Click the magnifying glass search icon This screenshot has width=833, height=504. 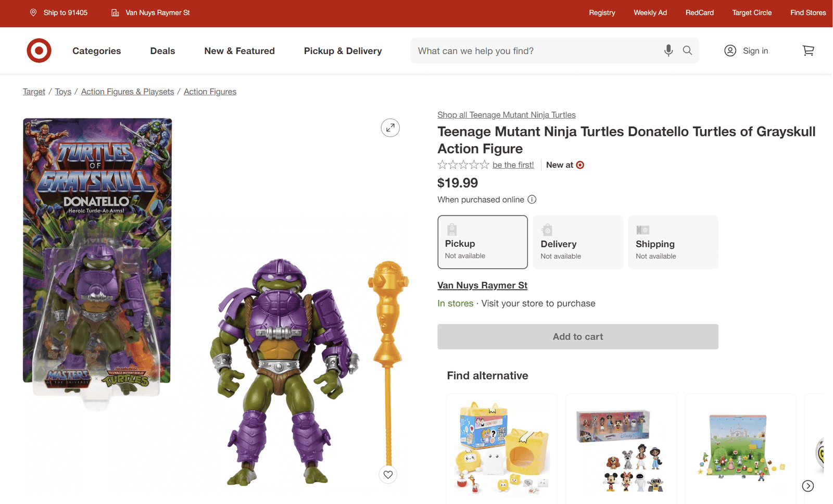tap(687, 51)
